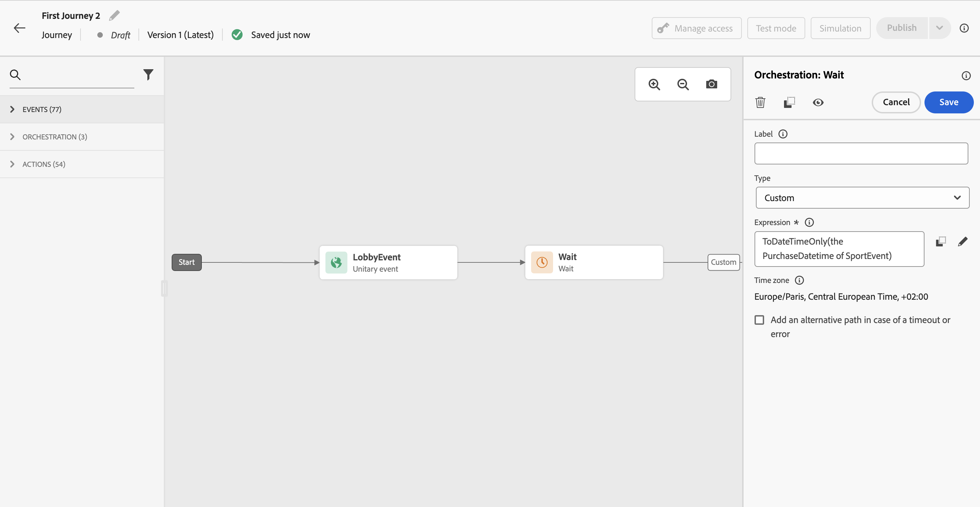
Task: Open the Type dropdown set to Custom
Action: (x=862, y=198)
